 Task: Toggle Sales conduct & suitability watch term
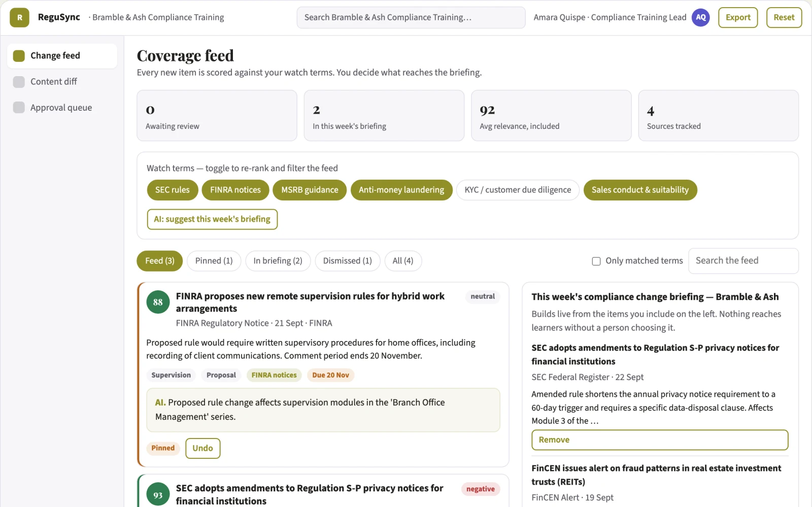640,190
